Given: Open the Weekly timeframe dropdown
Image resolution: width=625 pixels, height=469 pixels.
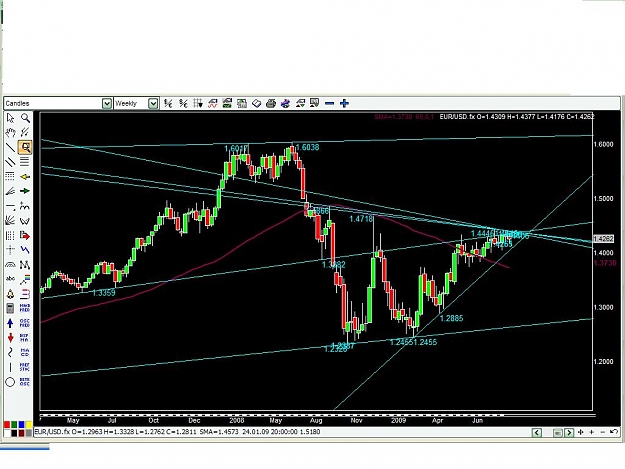Looking at the screenshot, I should coord(153,104).
